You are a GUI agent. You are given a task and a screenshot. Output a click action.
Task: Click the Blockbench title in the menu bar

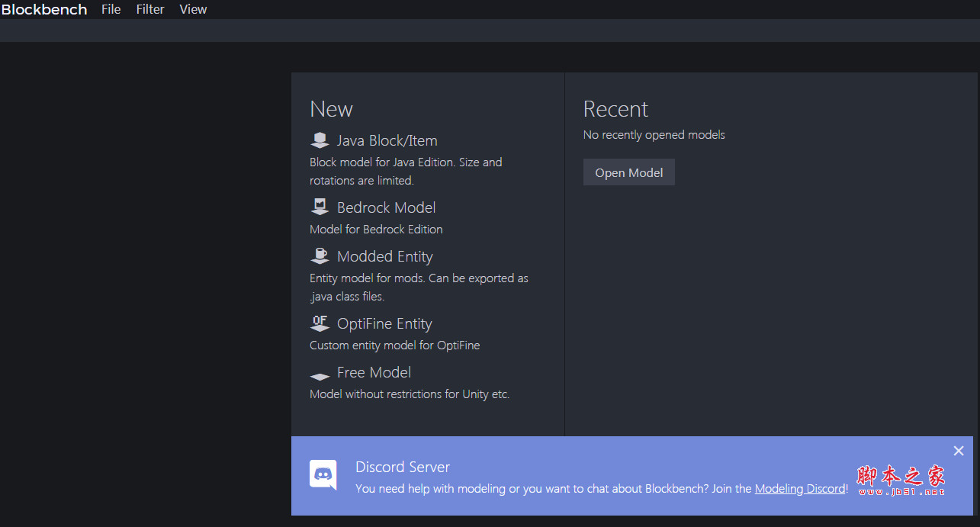(44, 9)
